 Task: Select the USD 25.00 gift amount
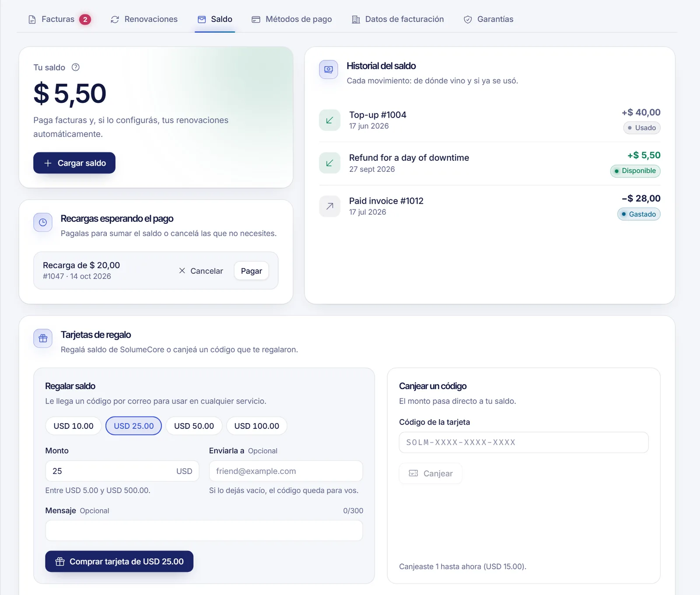click(134, 426)
